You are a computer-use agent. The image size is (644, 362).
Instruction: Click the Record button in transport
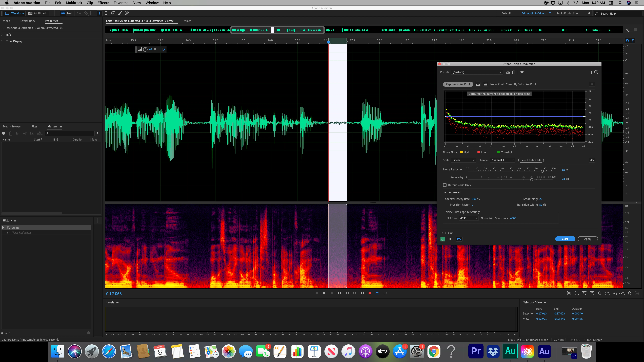click(370, 293)
